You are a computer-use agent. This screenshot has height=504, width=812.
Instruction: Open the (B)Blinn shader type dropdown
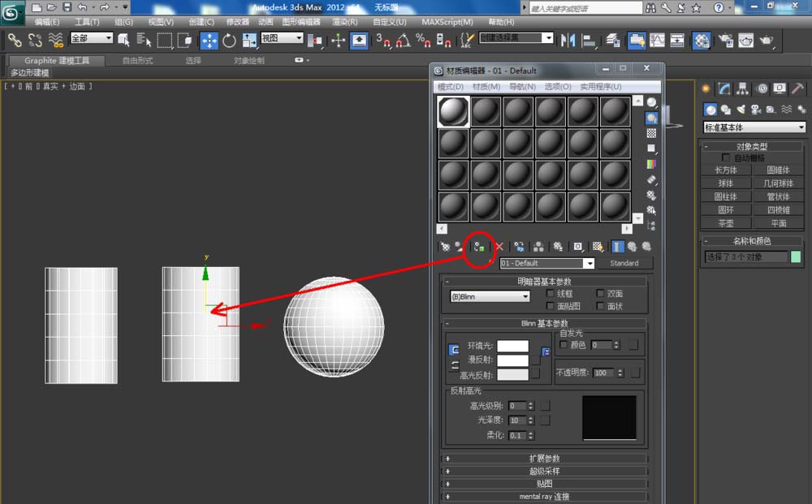(490, 297)
